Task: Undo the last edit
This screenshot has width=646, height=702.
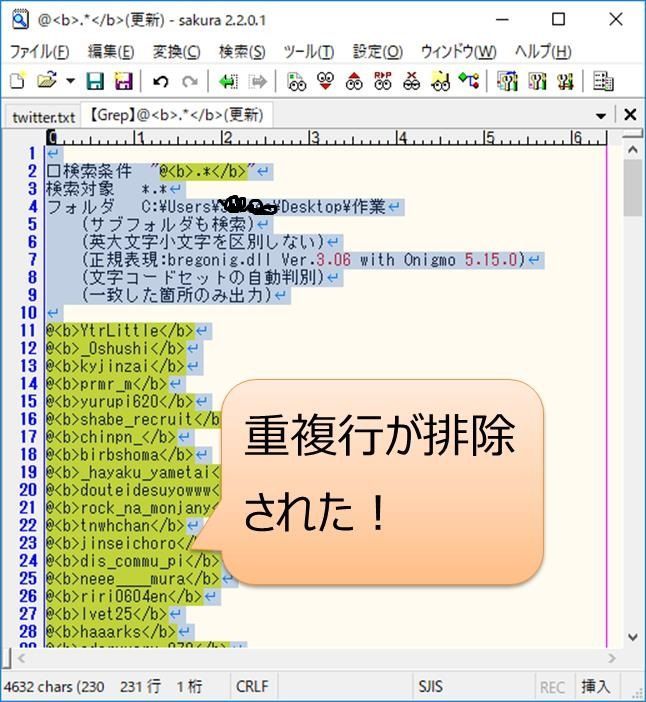Action: click(x=160, y=81)
